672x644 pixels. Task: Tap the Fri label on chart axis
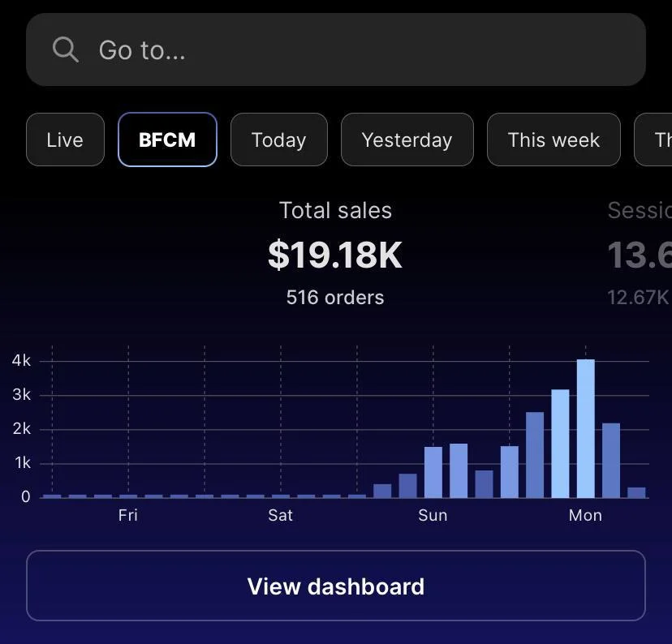[127, 515]
